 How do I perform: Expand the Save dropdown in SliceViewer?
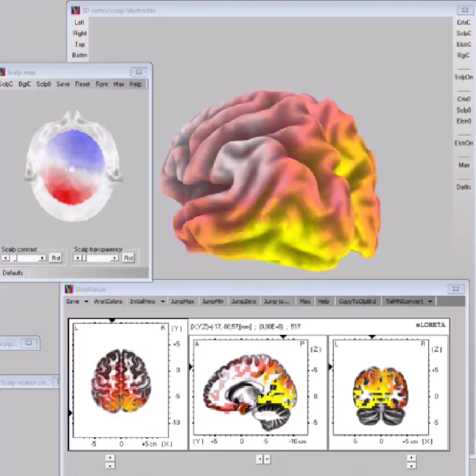[86, 301]
